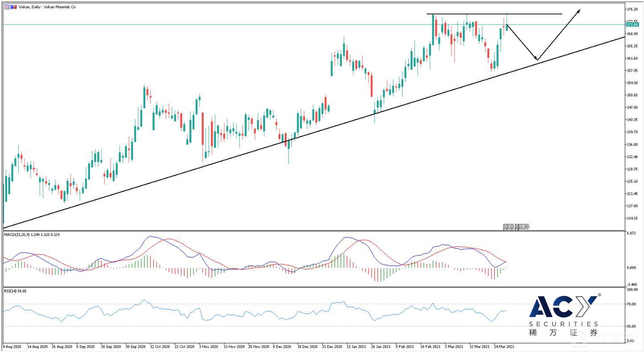644x354 pixels.
Task: Select the cyan horizontal price level line
Action: tap(223, 24)
